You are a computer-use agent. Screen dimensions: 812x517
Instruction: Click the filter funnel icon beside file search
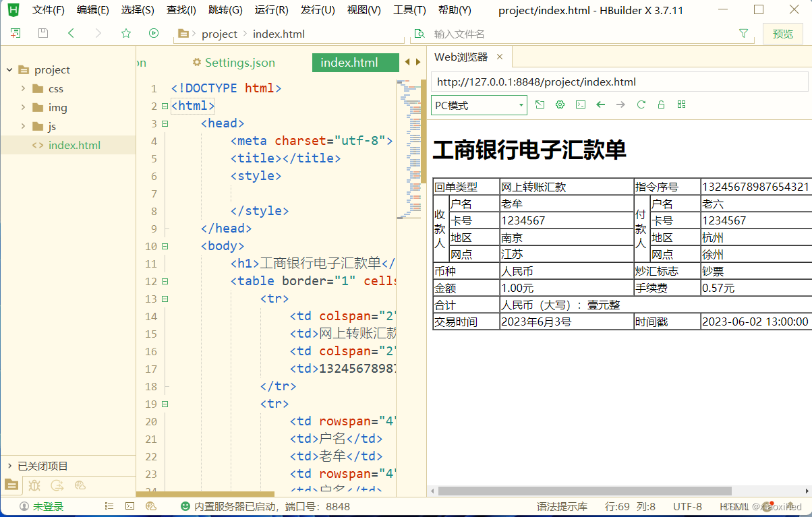[744, 33]
